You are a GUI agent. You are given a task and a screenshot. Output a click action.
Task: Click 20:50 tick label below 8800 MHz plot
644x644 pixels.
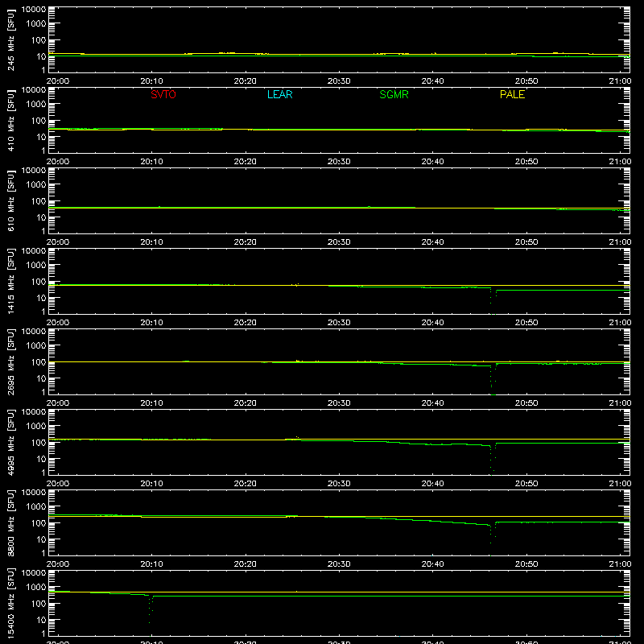[526, 564]
